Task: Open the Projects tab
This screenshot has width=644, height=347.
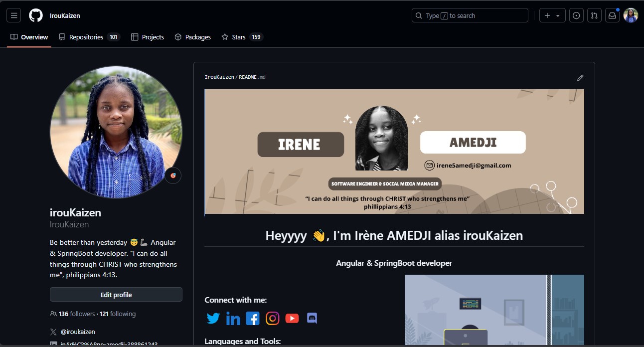Action: click(148, 37)
